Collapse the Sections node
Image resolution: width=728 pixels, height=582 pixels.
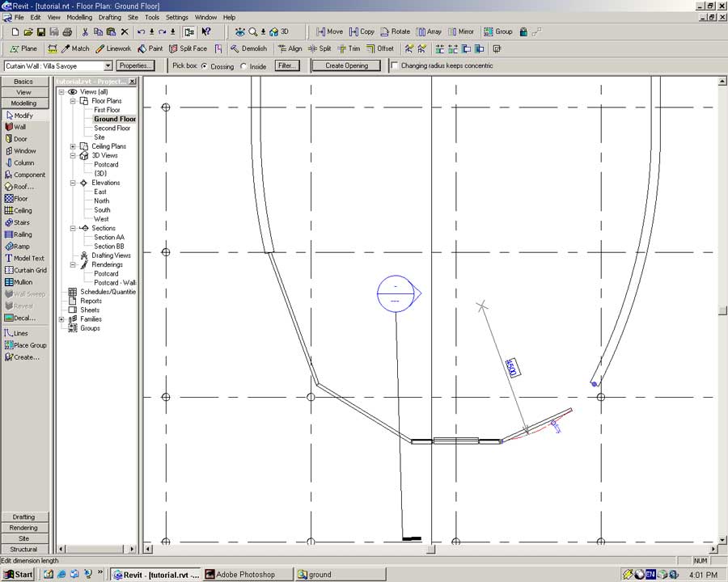(x=73, y=228)
